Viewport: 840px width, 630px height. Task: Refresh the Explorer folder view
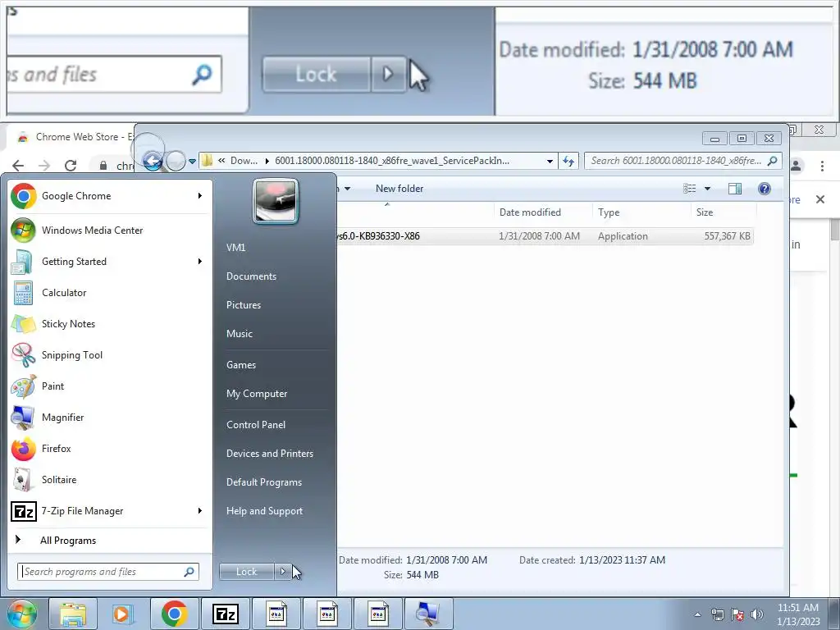[568, 161]
